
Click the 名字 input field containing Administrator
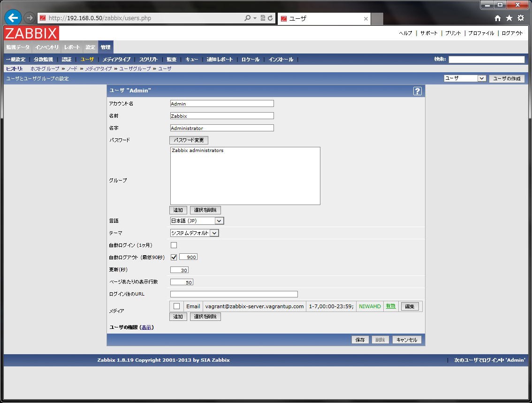click(x=222, y=128)
